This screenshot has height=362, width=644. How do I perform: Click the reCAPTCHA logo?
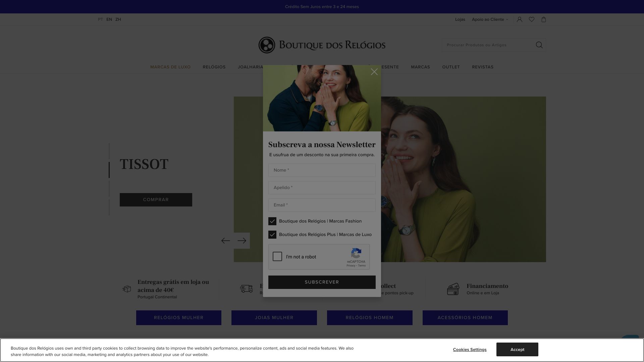point(356,253)
